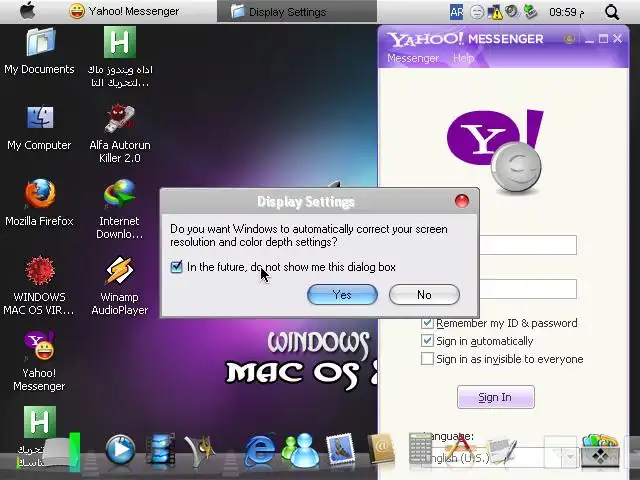Click the Yahoo ID input field

pos(528,245)
